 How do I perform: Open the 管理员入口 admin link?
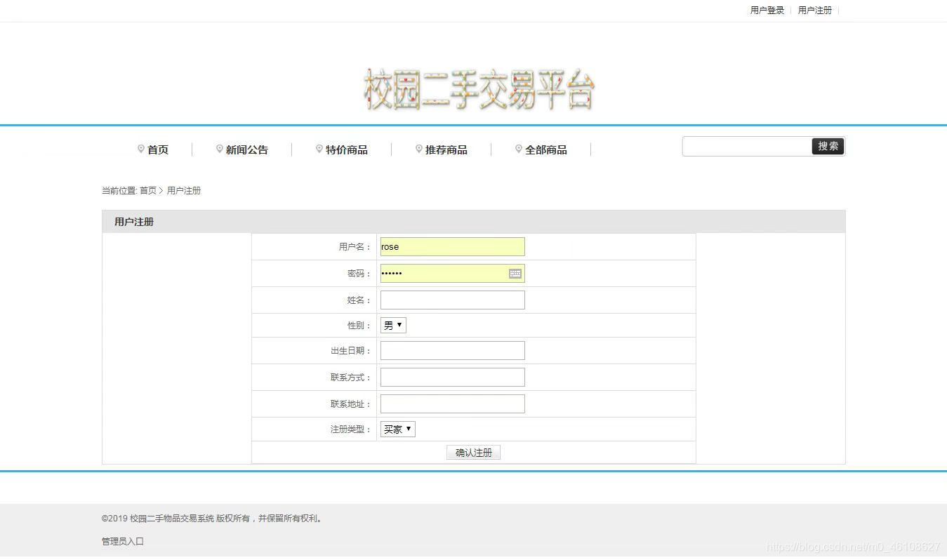[x=123, y=542]
